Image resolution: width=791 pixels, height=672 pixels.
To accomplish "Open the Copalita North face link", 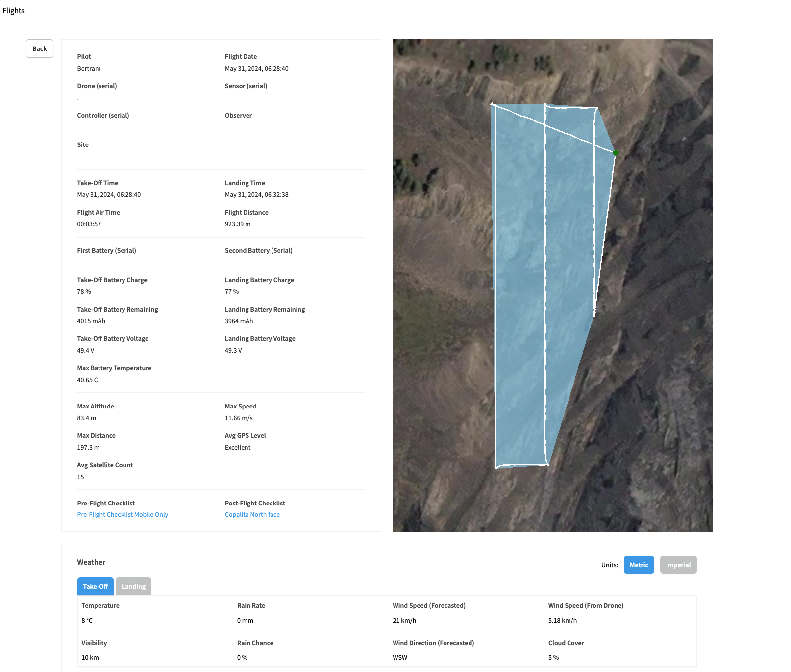I will tap(252, 514).
